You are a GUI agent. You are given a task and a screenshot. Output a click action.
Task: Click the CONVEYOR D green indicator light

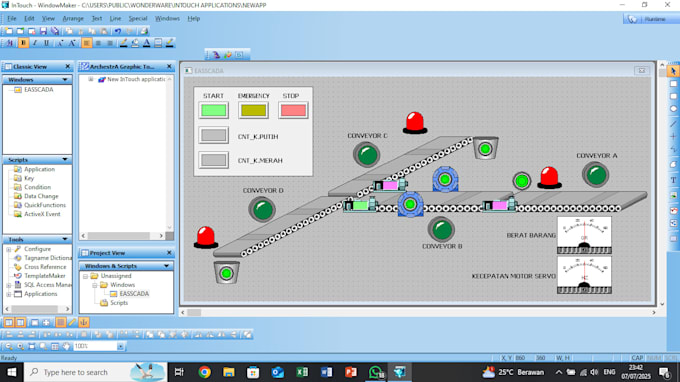(262, 210)
